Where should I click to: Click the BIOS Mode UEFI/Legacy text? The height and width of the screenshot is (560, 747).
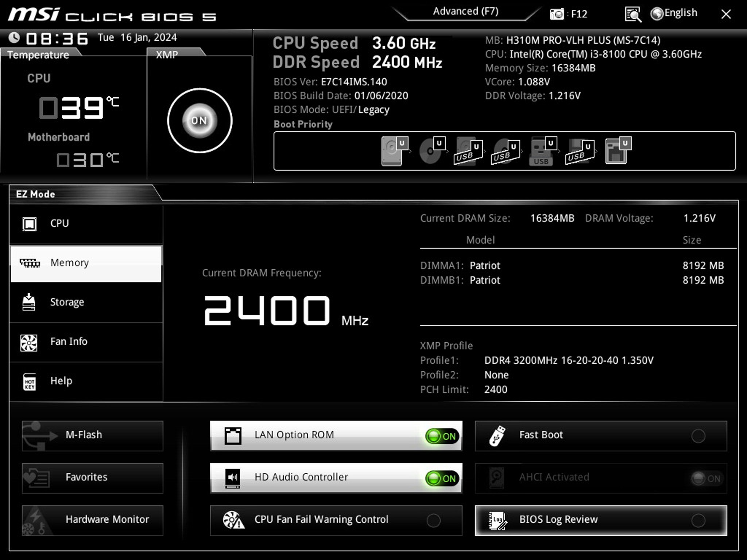pyautogui.click(x=332, y=109)
